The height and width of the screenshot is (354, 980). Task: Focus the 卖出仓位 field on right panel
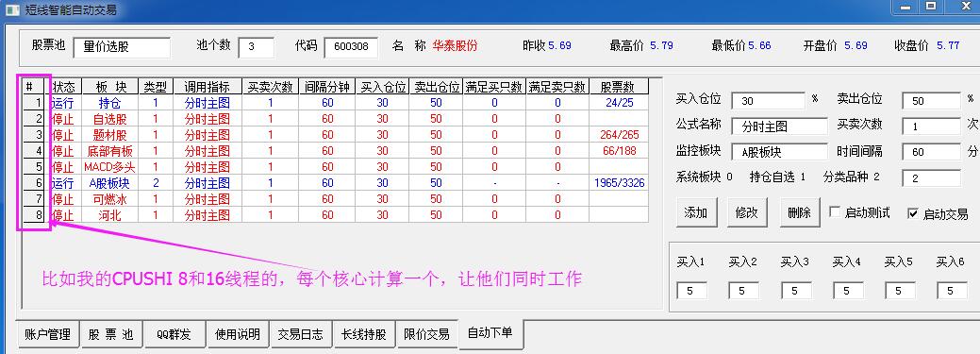(931, 101)
